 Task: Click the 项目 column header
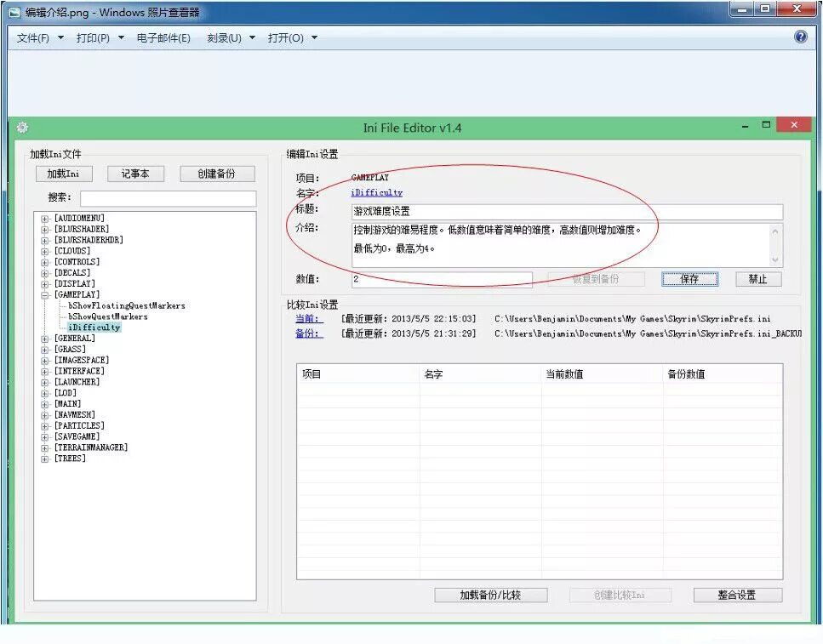coord(358,373)
